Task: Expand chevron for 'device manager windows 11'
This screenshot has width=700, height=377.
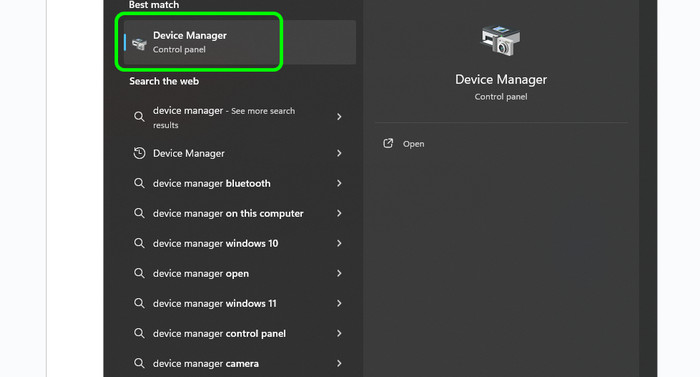Action: 339,303
